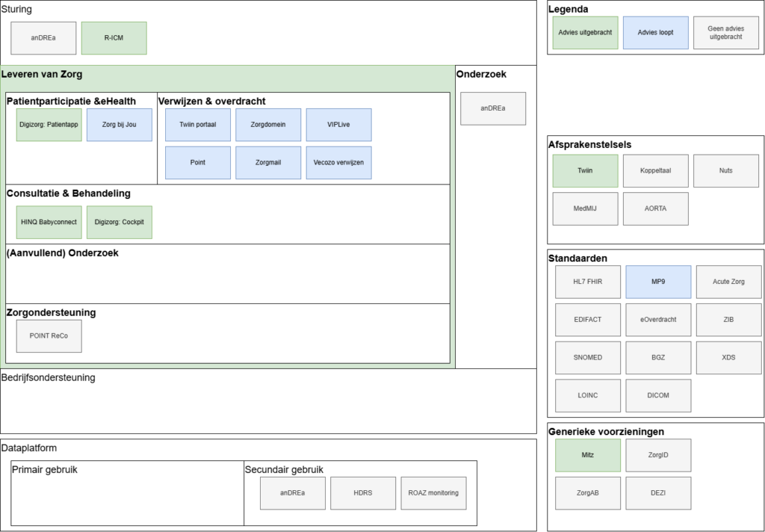Image resolution: width=765 pixels, height=532 pixels.
Task: Select the Advies uitgebracht legend swatch
Action: pyautogui.click(x=586, y=33)
